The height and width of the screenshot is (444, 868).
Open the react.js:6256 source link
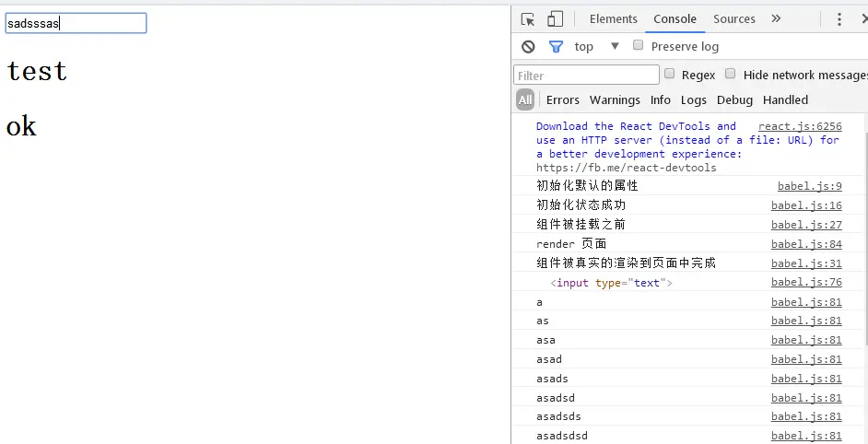point(800,126)
